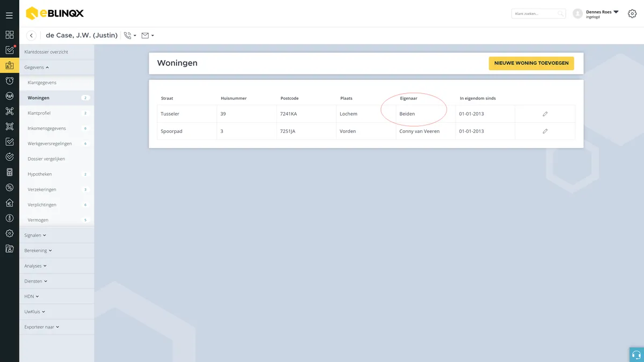The width and height of the screenshot is (644, 362).
Task: Open the percentage icon in left rail
Action: (9, 188)
